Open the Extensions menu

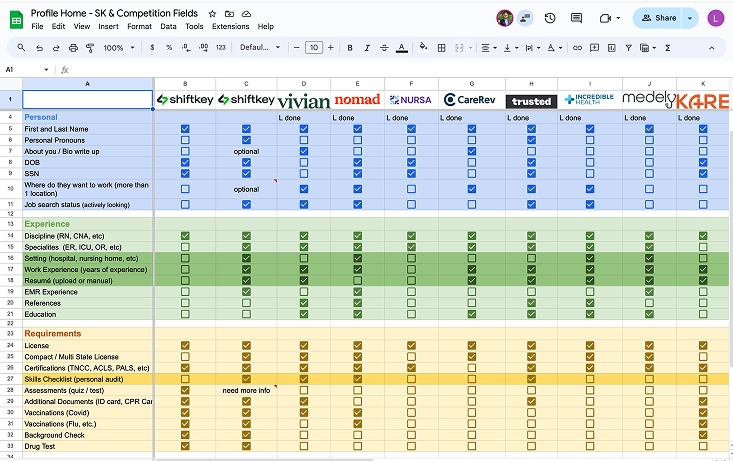pos(230,27)
